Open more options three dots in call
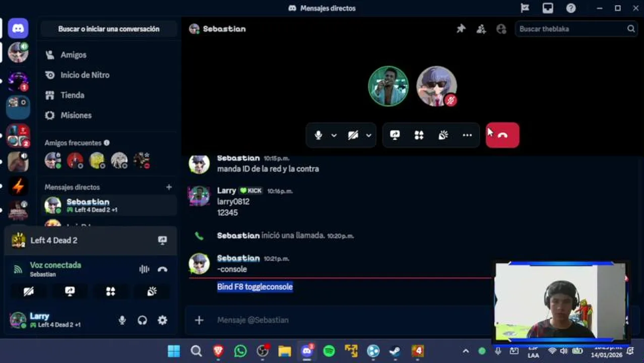The image size is (644, 363). 467,135
